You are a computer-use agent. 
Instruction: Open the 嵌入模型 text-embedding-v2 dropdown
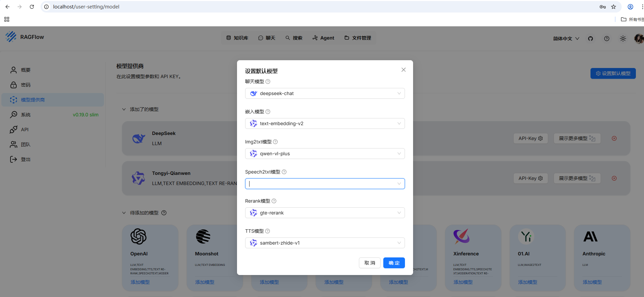click(325, 123)
